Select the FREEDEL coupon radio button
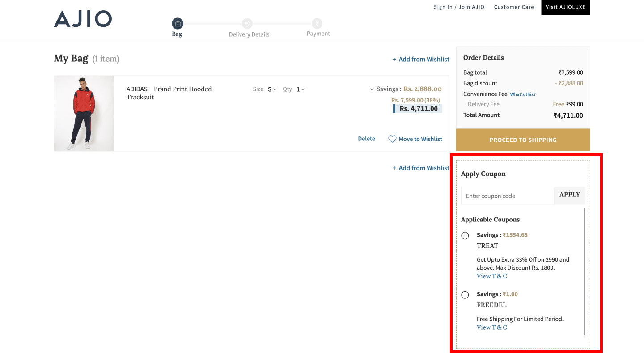 (465, 295)
